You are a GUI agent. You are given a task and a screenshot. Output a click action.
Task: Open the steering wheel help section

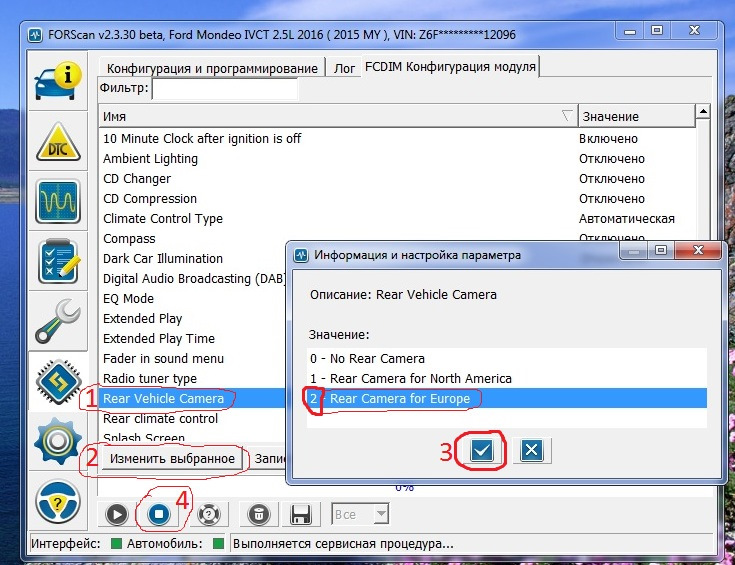(58, 501)
